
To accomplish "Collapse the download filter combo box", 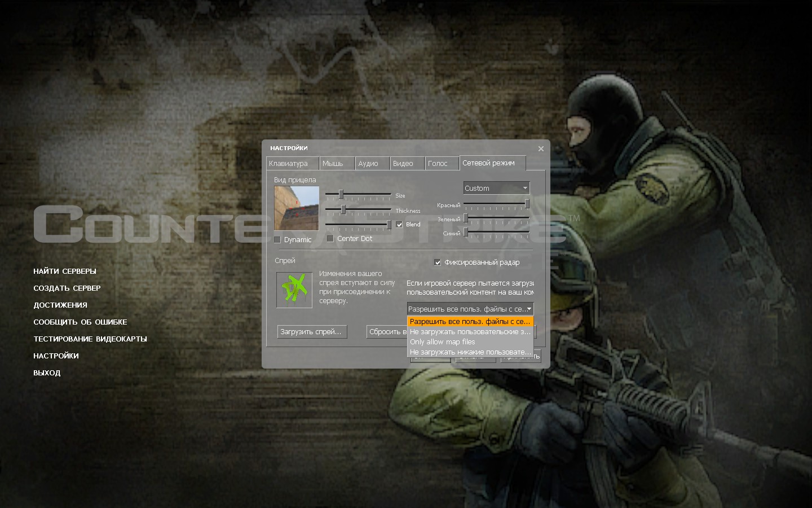I will coord(470,309).
